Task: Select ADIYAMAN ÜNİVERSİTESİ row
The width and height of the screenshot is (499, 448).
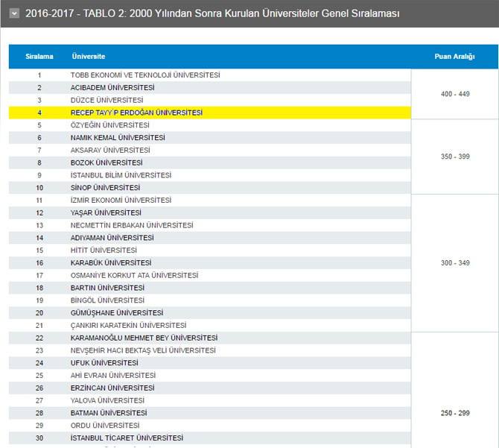Action: point(210,238)
